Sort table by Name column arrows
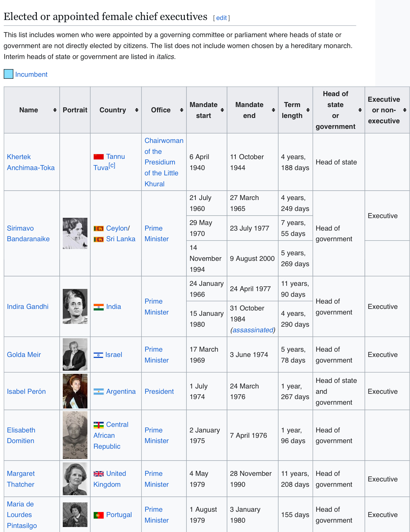This screenshot has width=410, height=532. click(x=55, y=110)
